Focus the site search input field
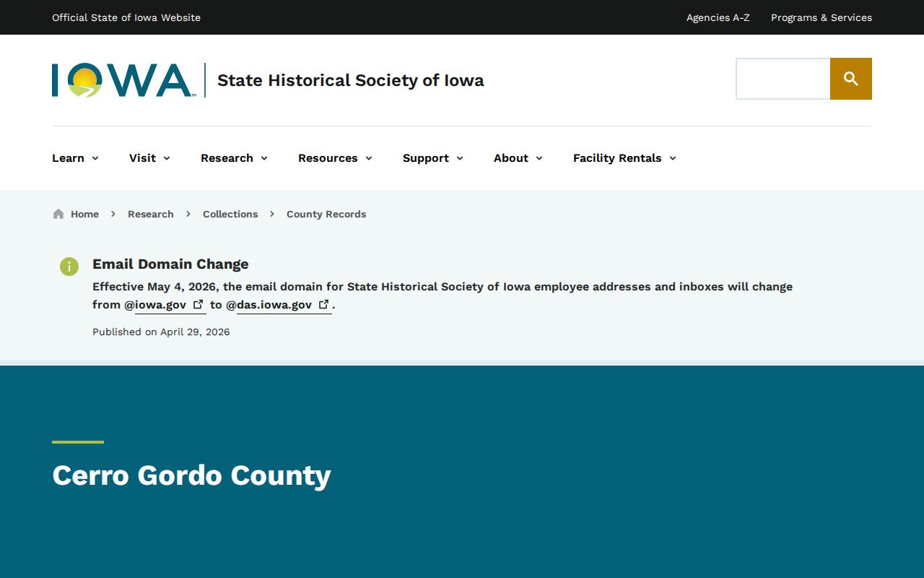 pyautogui.click(x=783, y=79)
